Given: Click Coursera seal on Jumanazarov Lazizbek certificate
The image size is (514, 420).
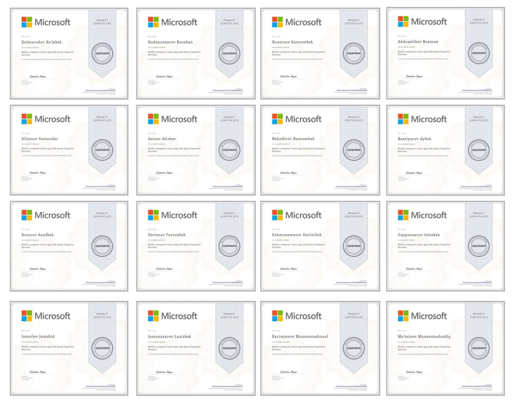Looking at the screenshot, I should 229,348.
